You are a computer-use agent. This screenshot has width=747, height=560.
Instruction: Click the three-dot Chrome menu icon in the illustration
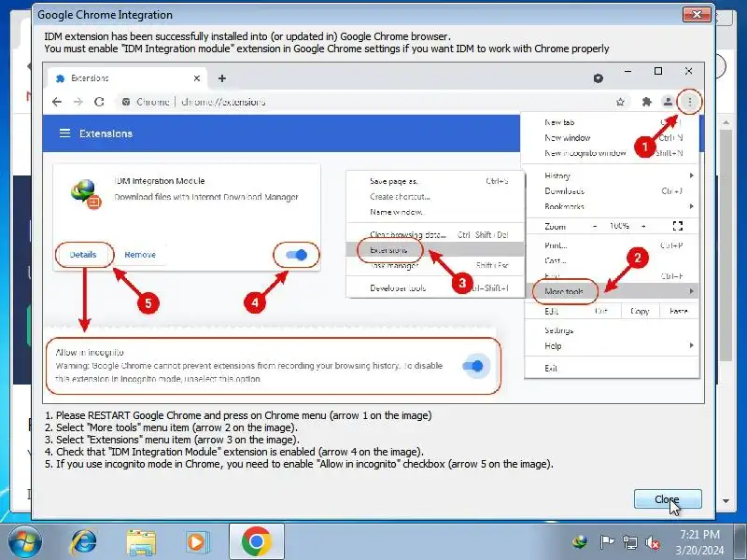pyautogui.click(x=689, y=102)
